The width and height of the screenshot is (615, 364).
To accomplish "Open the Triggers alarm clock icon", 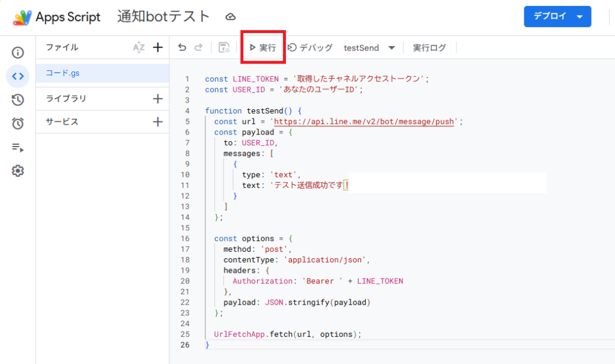I will [17, 124].
